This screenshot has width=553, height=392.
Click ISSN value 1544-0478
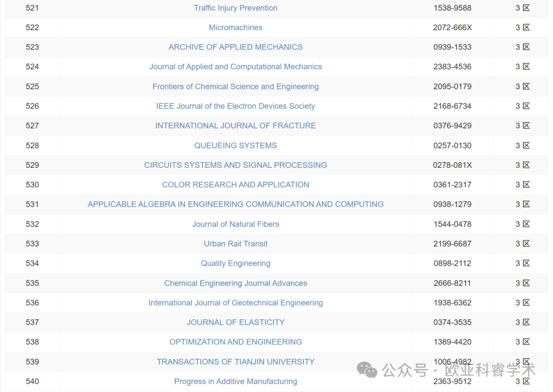pyautogui.click(x=453, y=224)
